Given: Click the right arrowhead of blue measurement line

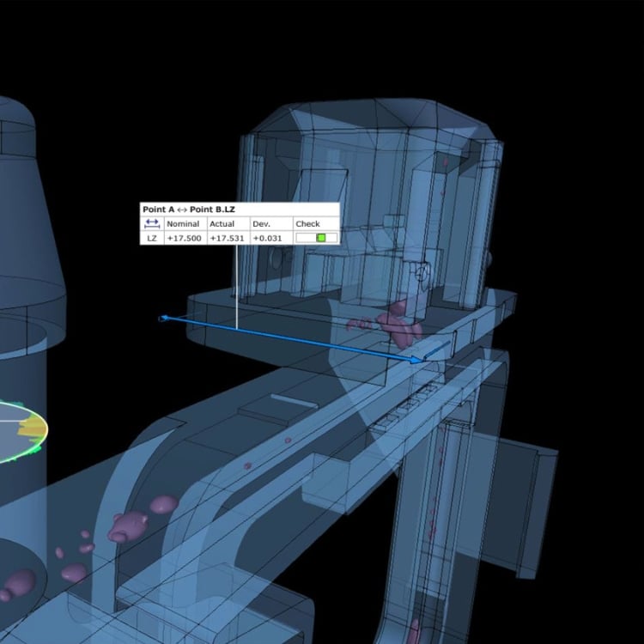Looking at the screenshot, I should coord(416,360).
